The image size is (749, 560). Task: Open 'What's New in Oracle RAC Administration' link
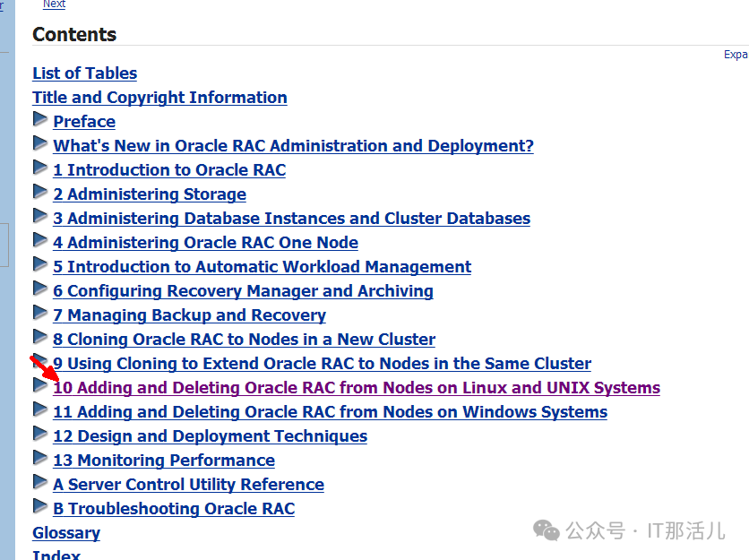293,146
